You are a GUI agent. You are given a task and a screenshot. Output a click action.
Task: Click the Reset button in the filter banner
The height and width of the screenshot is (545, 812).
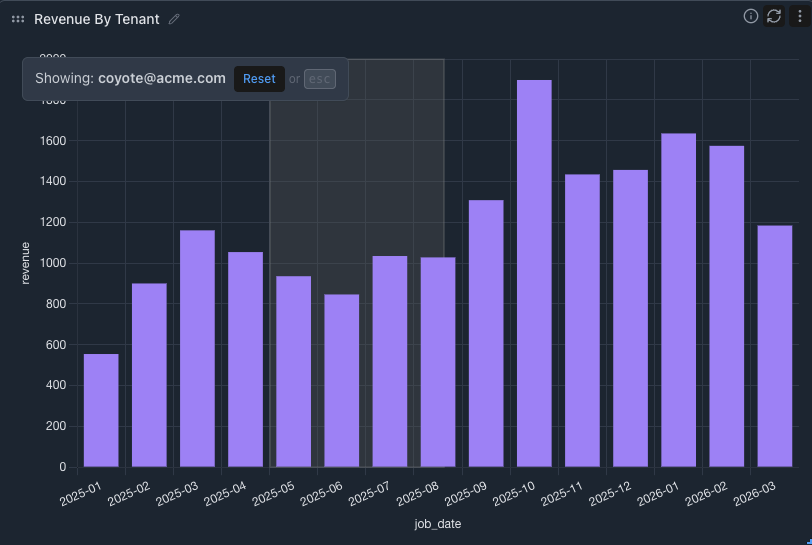259,79
